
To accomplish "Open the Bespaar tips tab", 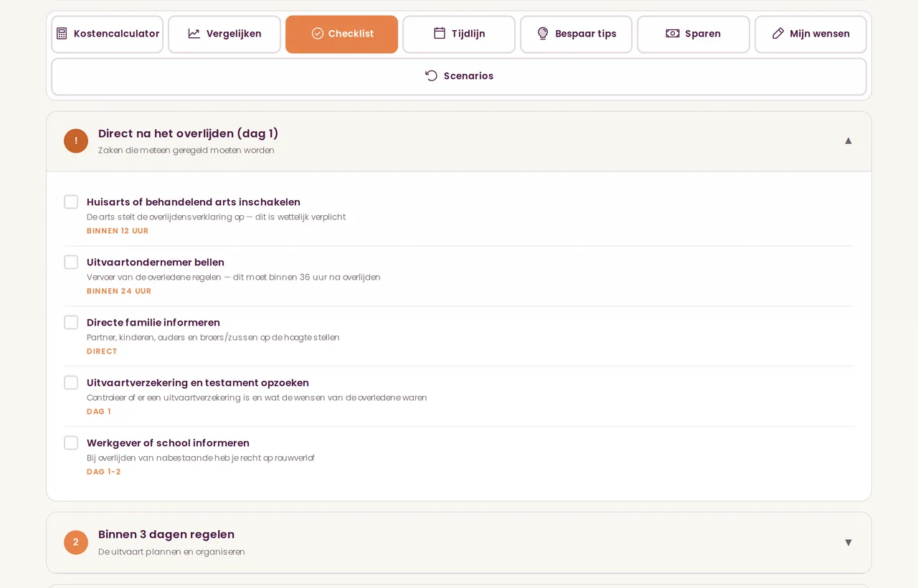I will tap(576, 34).
